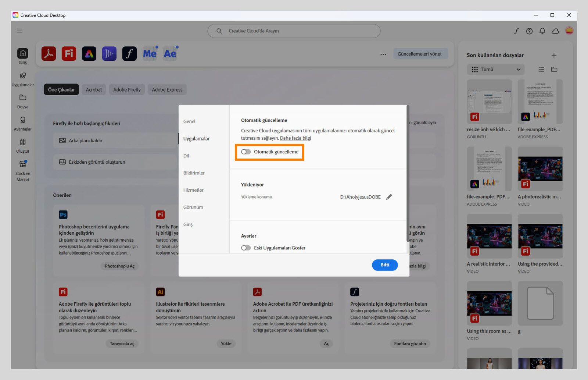
Task: Open Adobe Firefly app icon in top bar
Action: pos(69,54)
